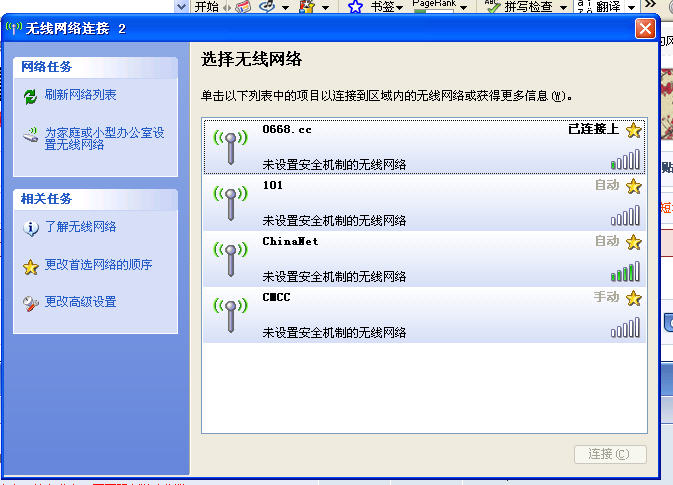Click the antenna icon of 0668.cc network

click(x=230, y=146)
